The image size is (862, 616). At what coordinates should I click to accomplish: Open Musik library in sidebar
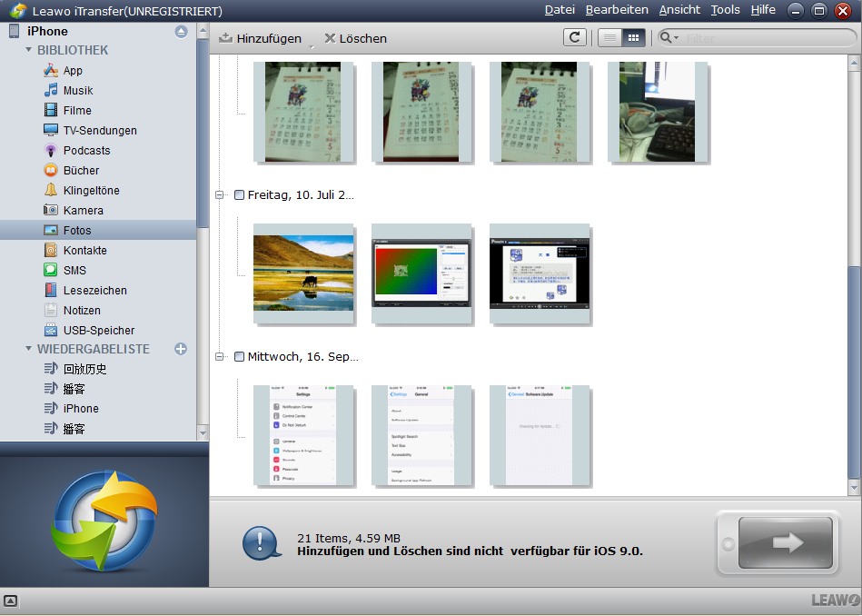point(77,91)
